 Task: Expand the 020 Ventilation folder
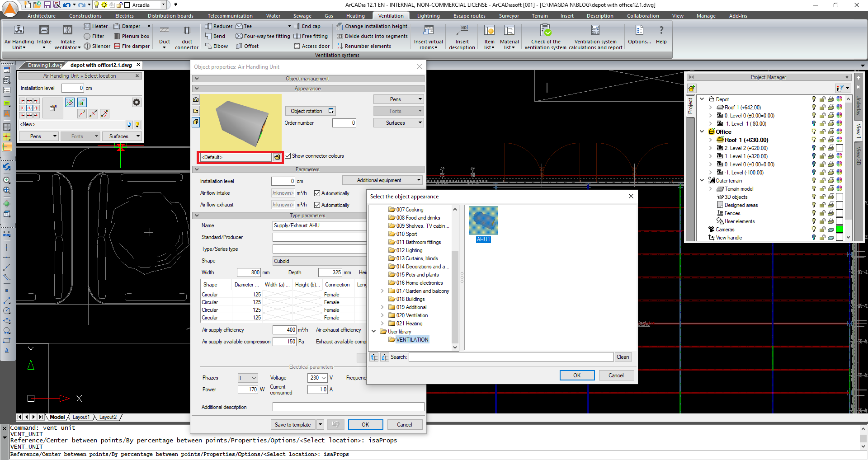382,315
